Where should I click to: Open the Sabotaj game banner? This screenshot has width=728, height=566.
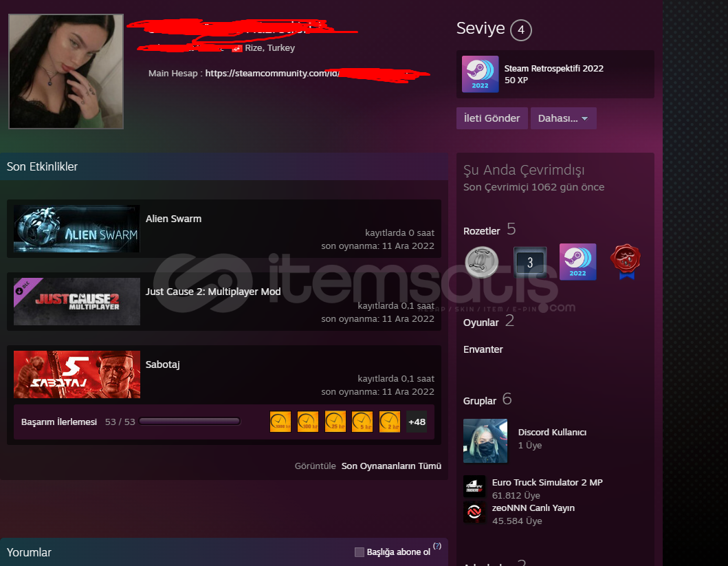[76, 374]
